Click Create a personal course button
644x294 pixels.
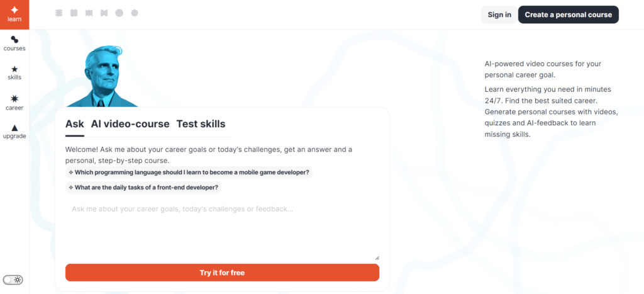568,15
